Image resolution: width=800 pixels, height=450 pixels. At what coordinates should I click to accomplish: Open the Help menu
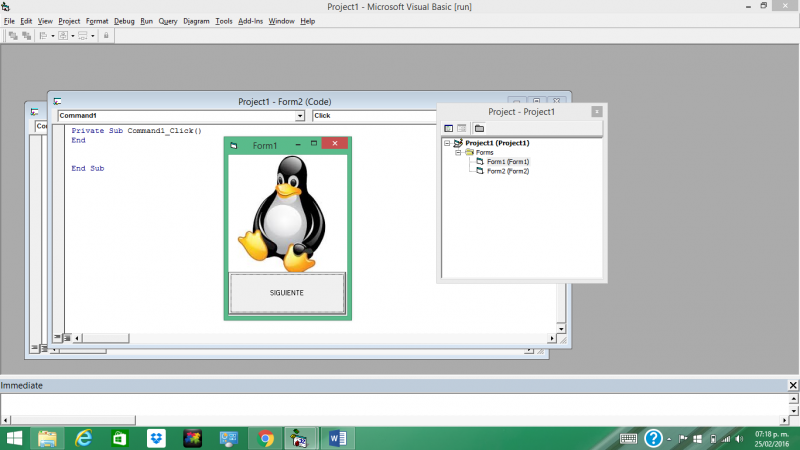tap(308, 21)
